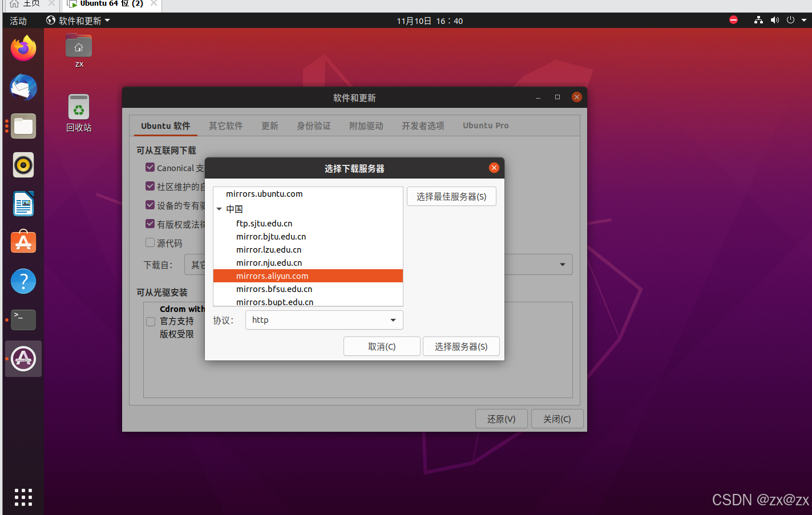
Task: Minimize the 软件和更新 window
Action: (x=538, y=98)
